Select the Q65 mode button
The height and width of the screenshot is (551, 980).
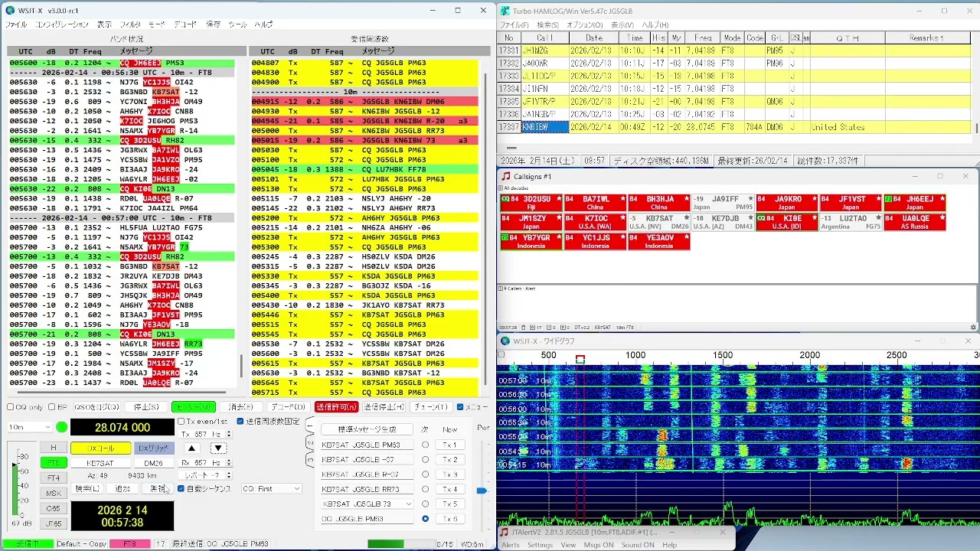pyautogui.click(x=53, y=508)
